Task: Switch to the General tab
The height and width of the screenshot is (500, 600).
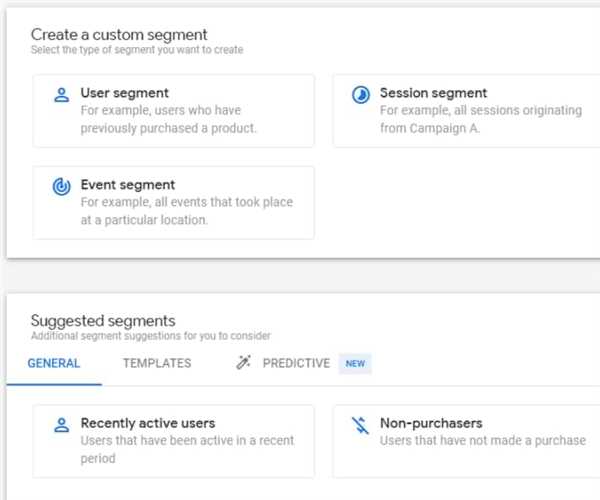Action: click(54, 363)
